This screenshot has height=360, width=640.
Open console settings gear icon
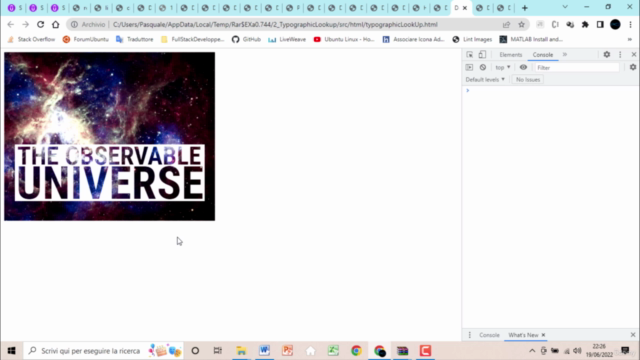click(633, 67)
